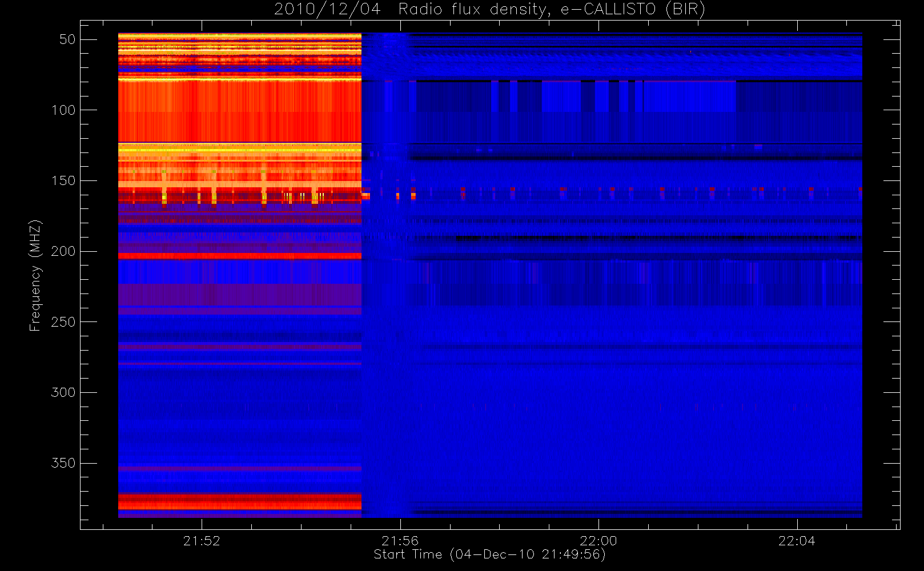Select the 50 frequency tick label

tap(67, 39)
